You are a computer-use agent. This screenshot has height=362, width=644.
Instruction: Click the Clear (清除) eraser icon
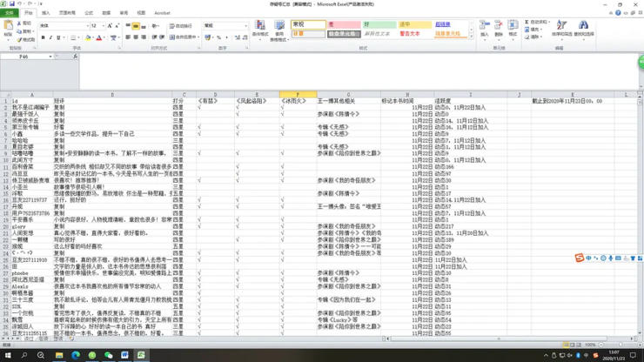[527, 37]
